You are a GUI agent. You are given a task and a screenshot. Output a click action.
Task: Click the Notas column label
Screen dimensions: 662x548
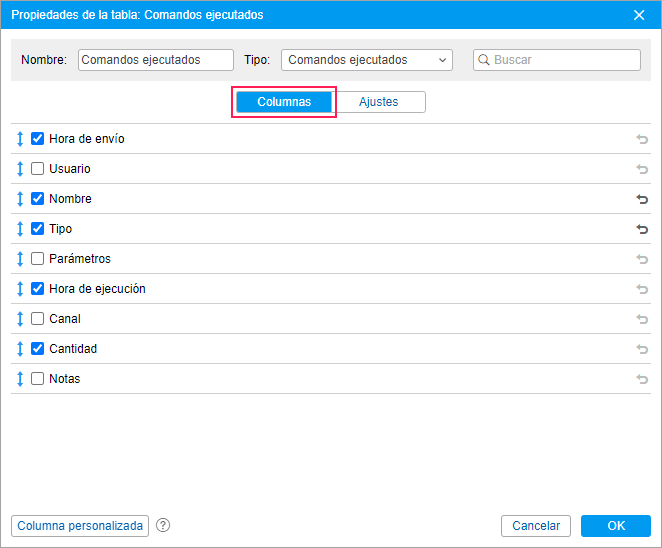coord(65,379)
